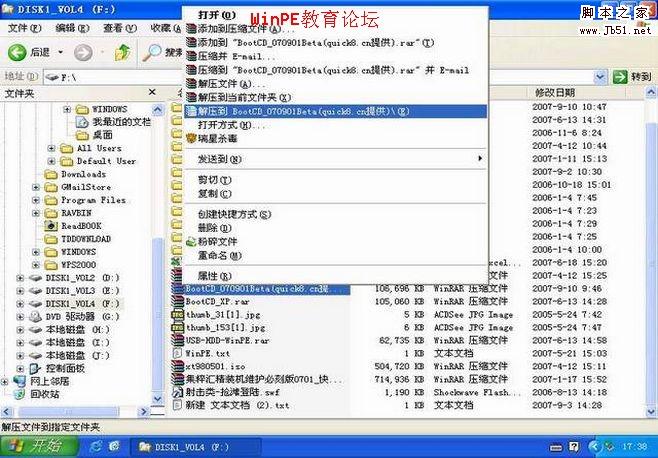Click archive icon of xt980501.iso
658x458 pixels.
tap(178, 366)
